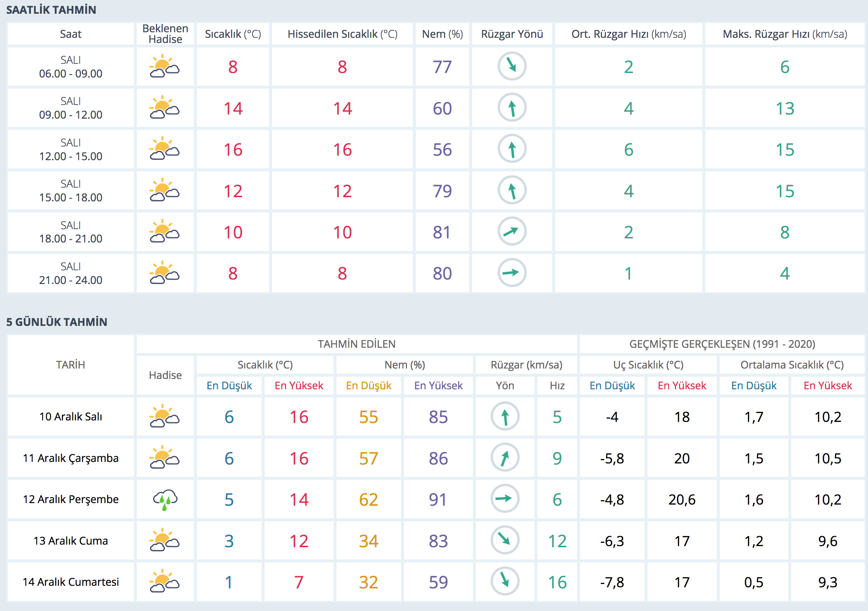Viewport: 868px width, 611px height.
Task: Click the Rüzgar Yönü column header
Action: click(x=511, y=34)
